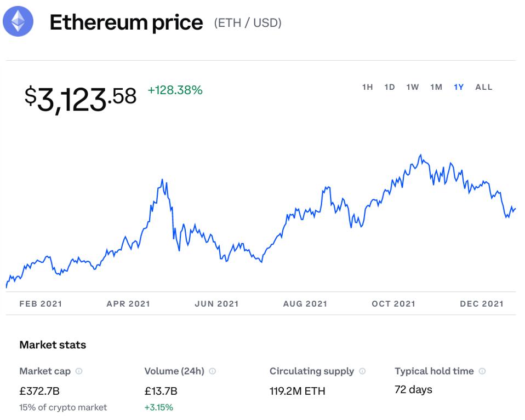Switch chart to 1D range
The height and width of the screenshot is (420, 525).
pyautogui.click(x=390, y=87)
